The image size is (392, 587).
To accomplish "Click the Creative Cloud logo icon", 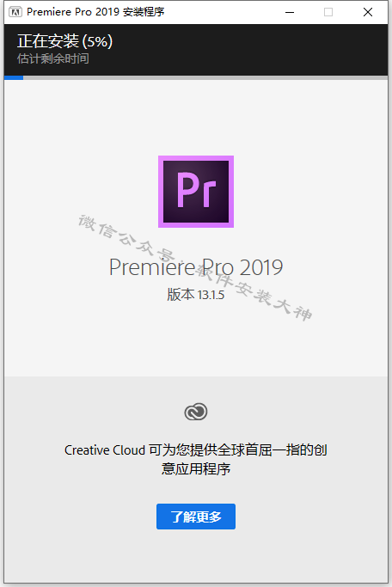I will tap(196, 412).
